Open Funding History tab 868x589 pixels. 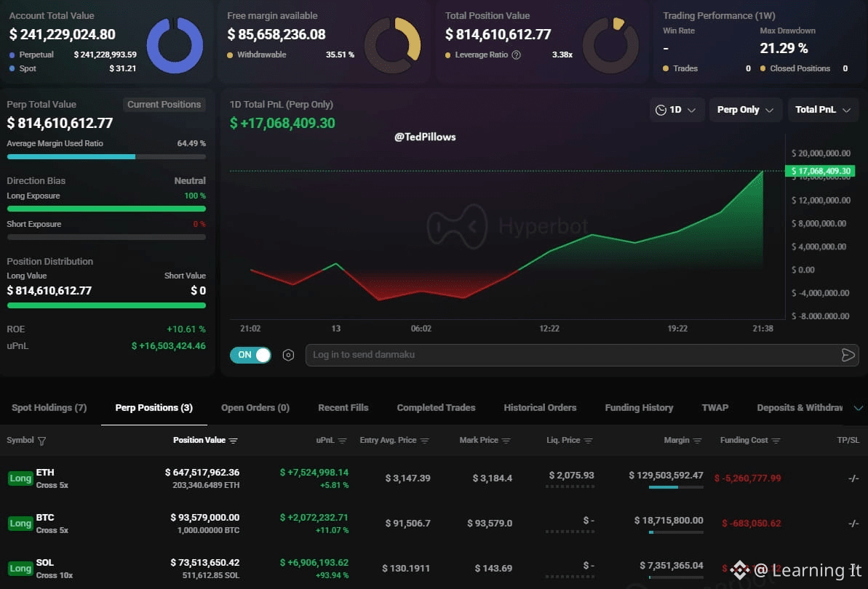[639, 408]
